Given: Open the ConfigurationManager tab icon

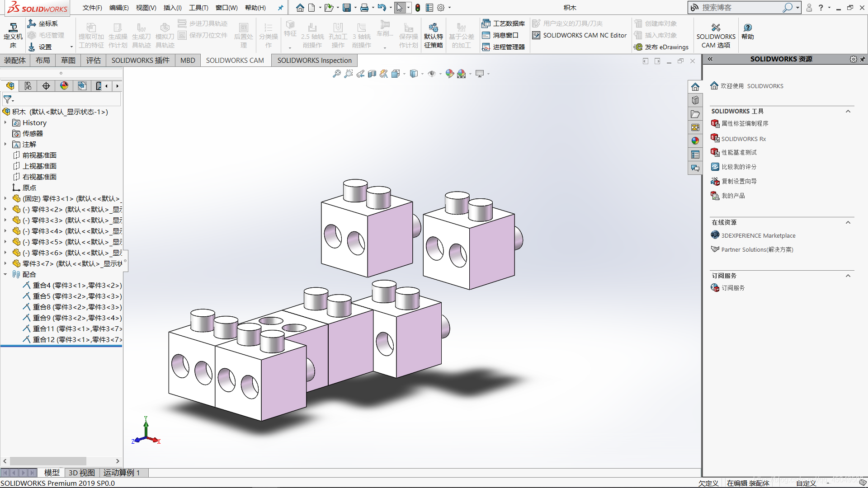Looking at the screenshot, I should pyautogui.click(x=28, y=86).
